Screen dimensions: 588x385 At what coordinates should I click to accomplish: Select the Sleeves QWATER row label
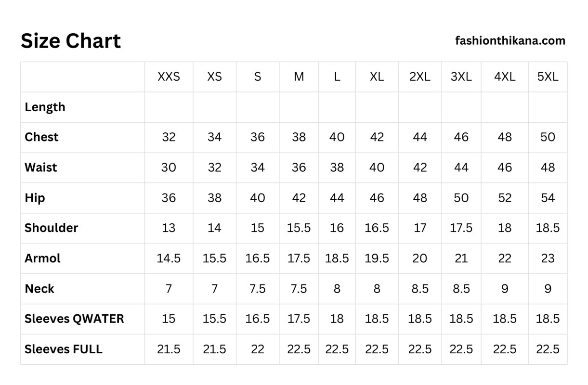(74, 319)
